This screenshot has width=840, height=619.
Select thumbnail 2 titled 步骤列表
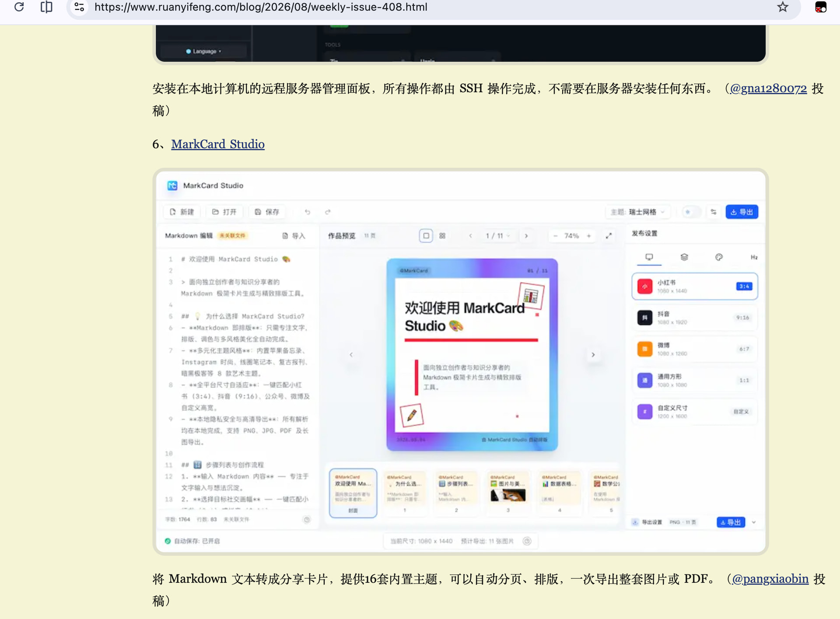pos(456,493)
